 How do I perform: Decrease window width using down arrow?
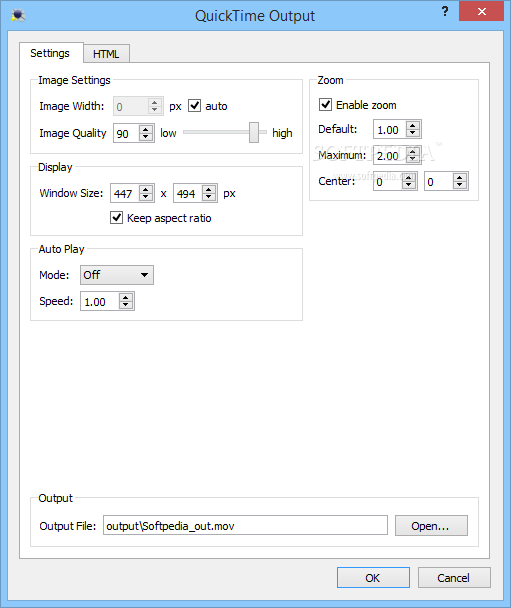click(x=146, y=197)
